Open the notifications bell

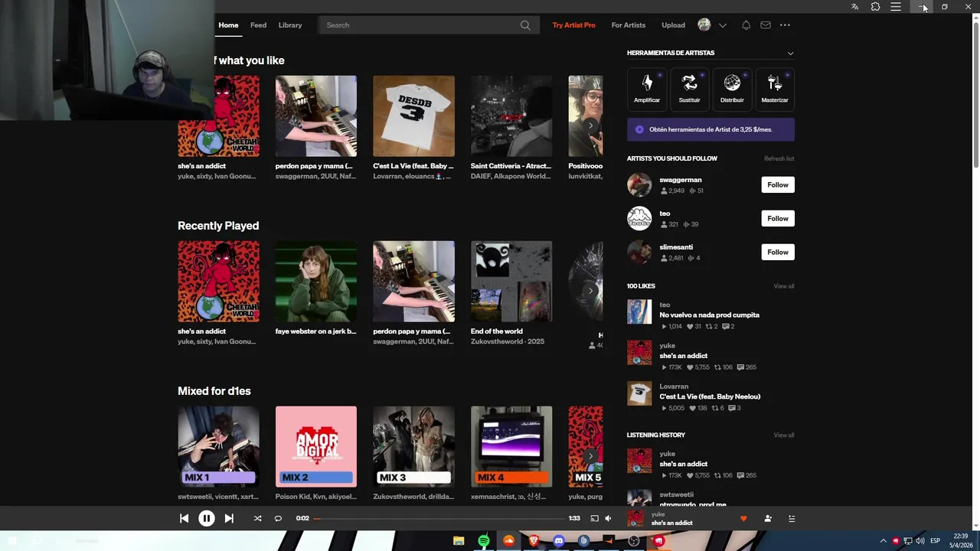pyautogui.click(x=746, y=25)
